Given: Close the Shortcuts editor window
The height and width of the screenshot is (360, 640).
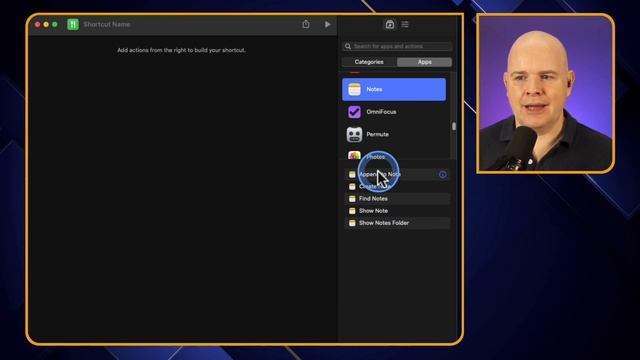Looking at the screenshot, I should coord(38,24).
